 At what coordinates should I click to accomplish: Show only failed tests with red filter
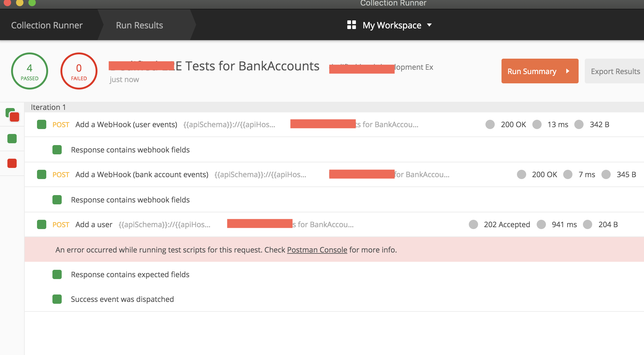click(12, 163)
